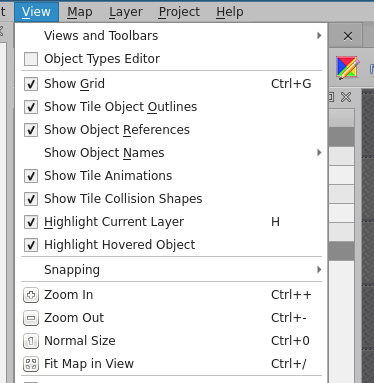Open the Help menu

coord(230,12)
